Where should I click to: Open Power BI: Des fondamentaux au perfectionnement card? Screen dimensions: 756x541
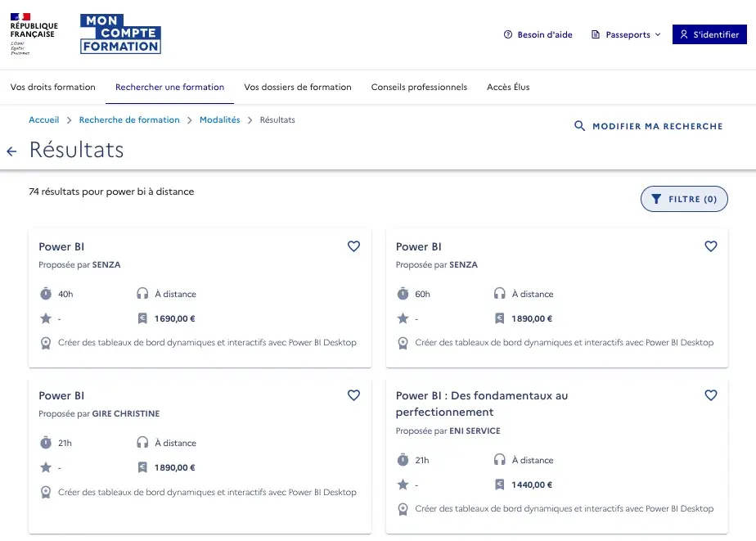[481, 403]
